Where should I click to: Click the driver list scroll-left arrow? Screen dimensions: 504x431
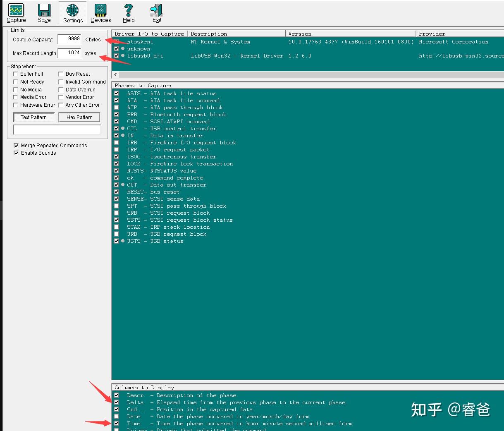[115, 75]
